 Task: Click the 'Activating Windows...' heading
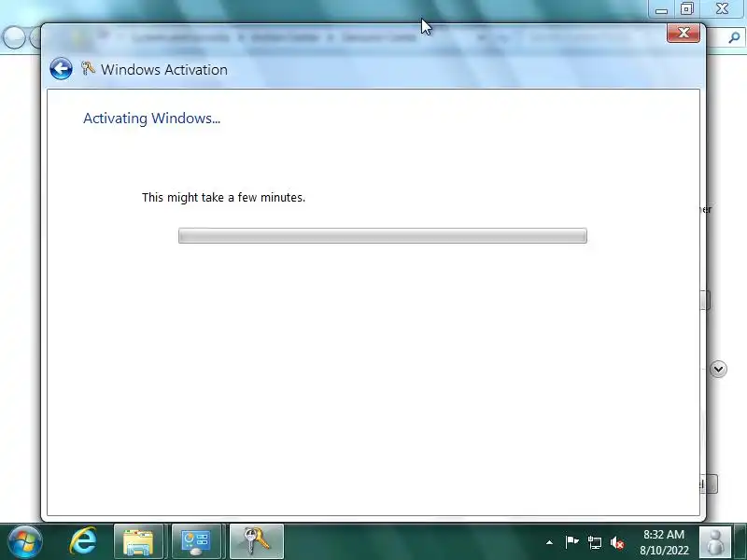[151, 119]
